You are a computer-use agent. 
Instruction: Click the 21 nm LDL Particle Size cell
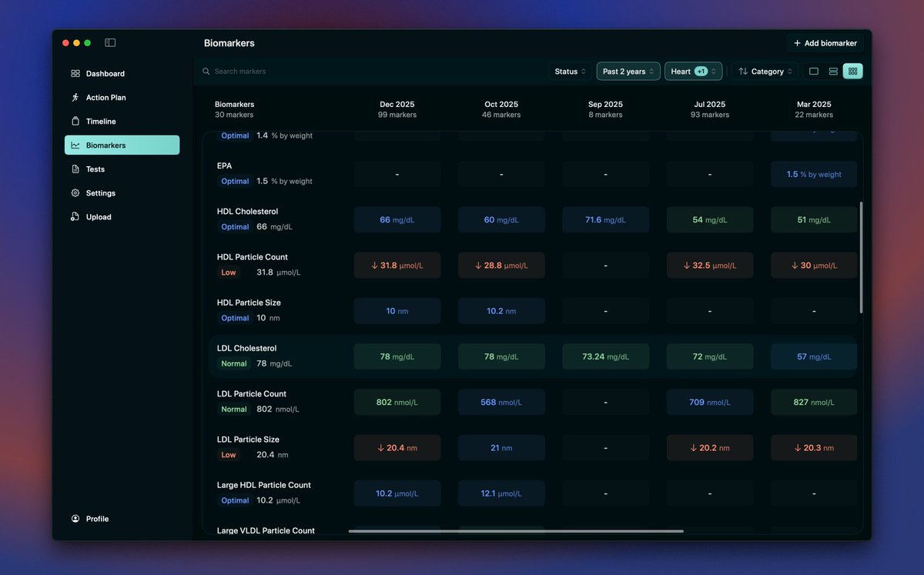501,447
